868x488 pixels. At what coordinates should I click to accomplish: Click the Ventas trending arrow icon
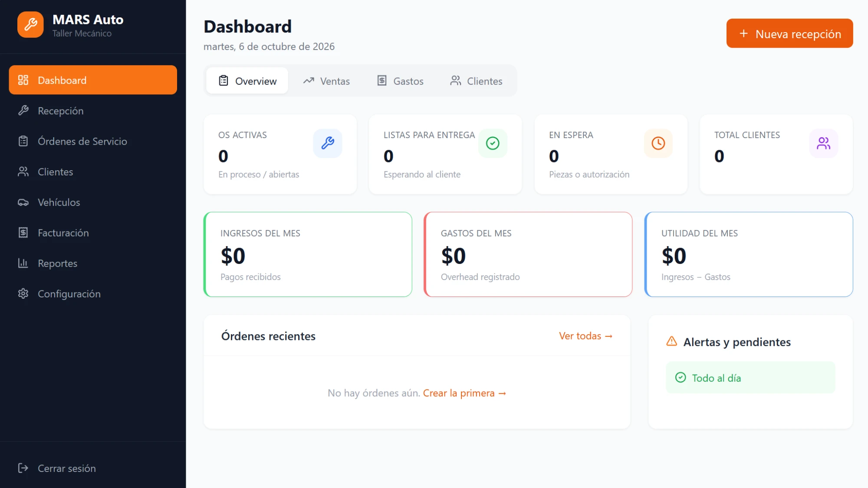309,81
